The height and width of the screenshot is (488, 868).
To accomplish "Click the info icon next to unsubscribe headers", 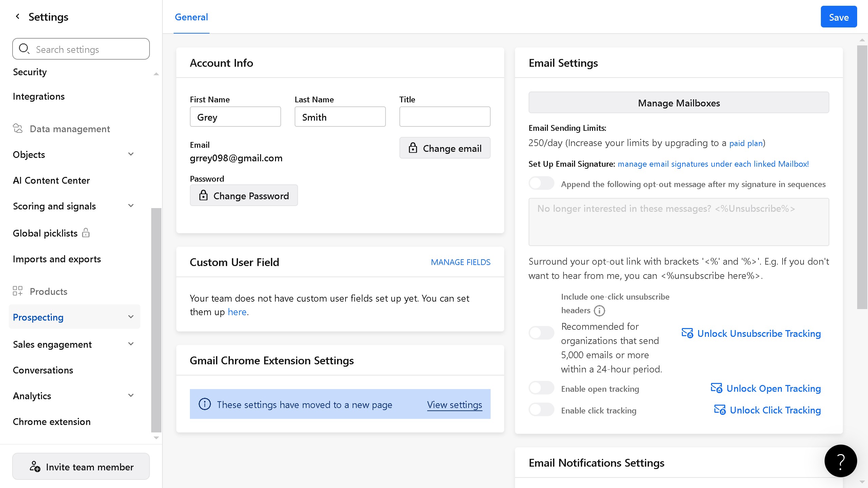I will point(599,310).
